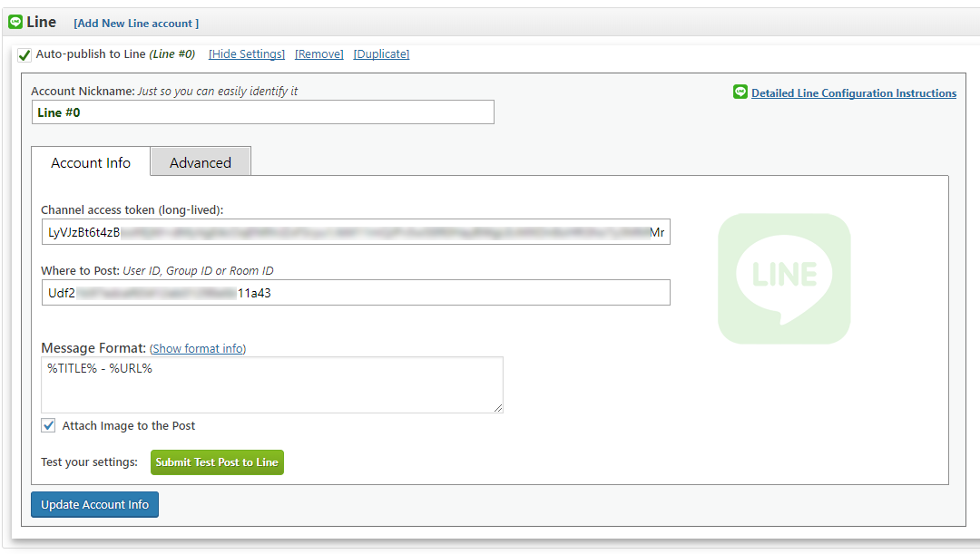Click Update Account Info button
980x554 pixels.
[95, 505]
